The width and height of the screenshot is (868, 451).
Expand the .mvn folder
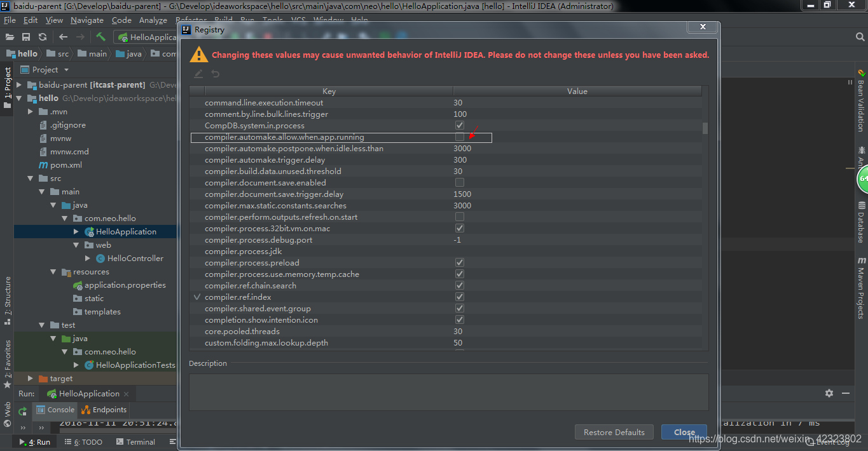pos(31,112)
